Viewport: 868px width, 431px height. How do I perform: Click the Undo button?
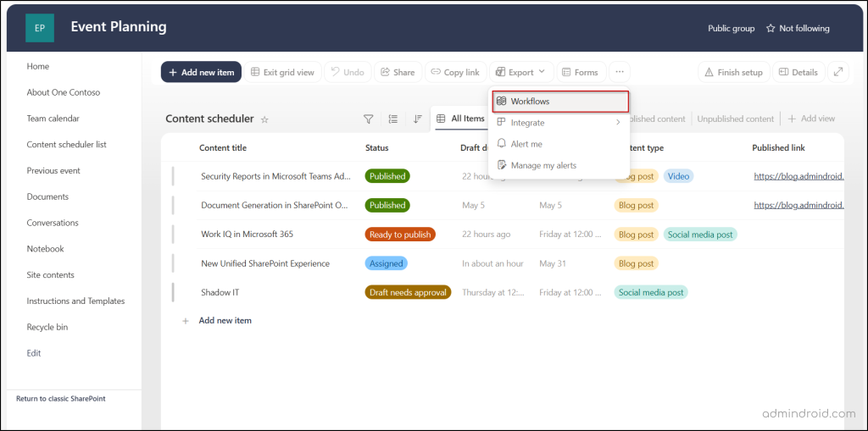click(348, 72)
